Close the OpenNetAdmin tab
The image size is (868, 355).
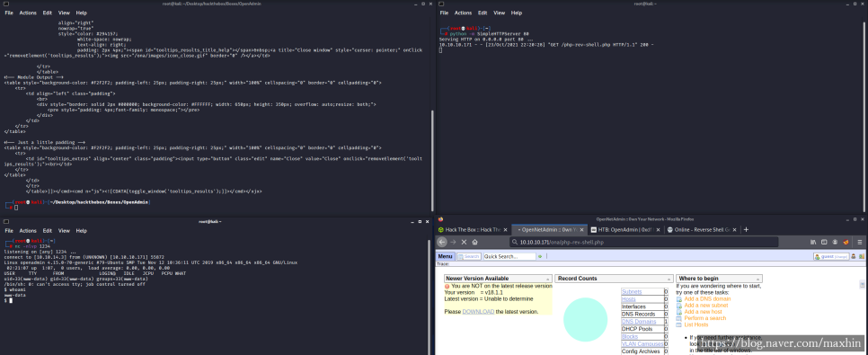[x=581, y=229]
